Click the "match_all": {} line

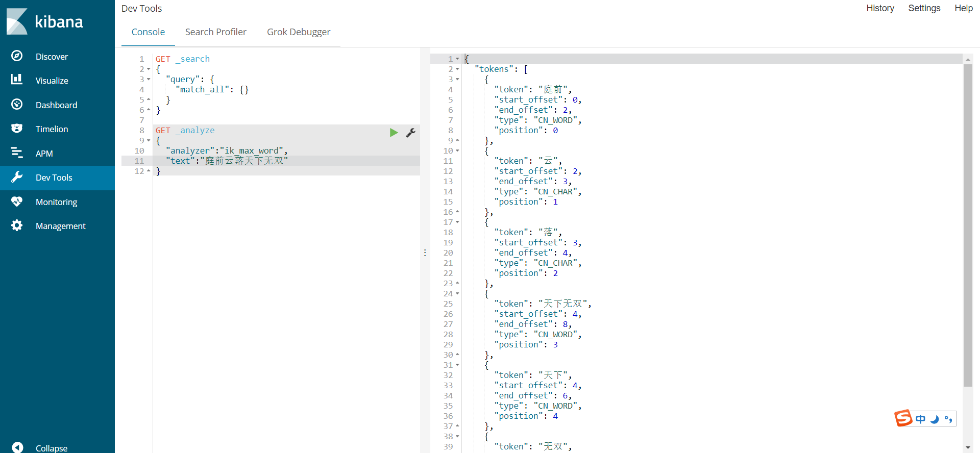point(212,90)
